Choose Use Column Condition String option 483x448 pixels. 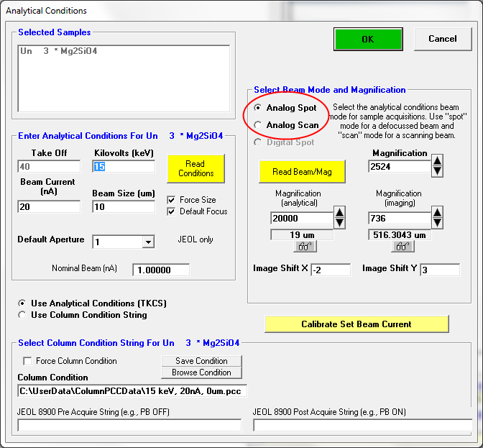point(23,315)
